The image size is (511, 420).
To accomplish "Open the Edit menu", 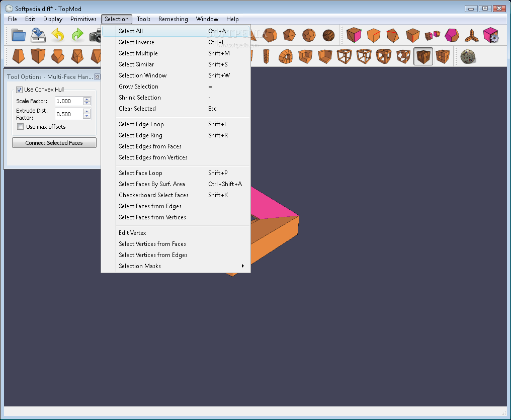I will click(x=30, y=19).
